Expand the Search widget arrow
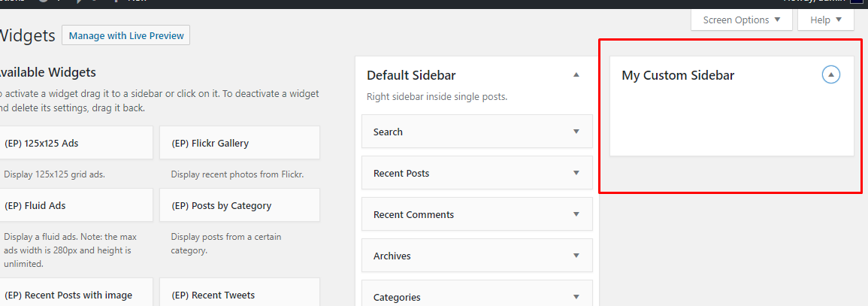Screen dimensions: 868x306 (x=576, y=132)
